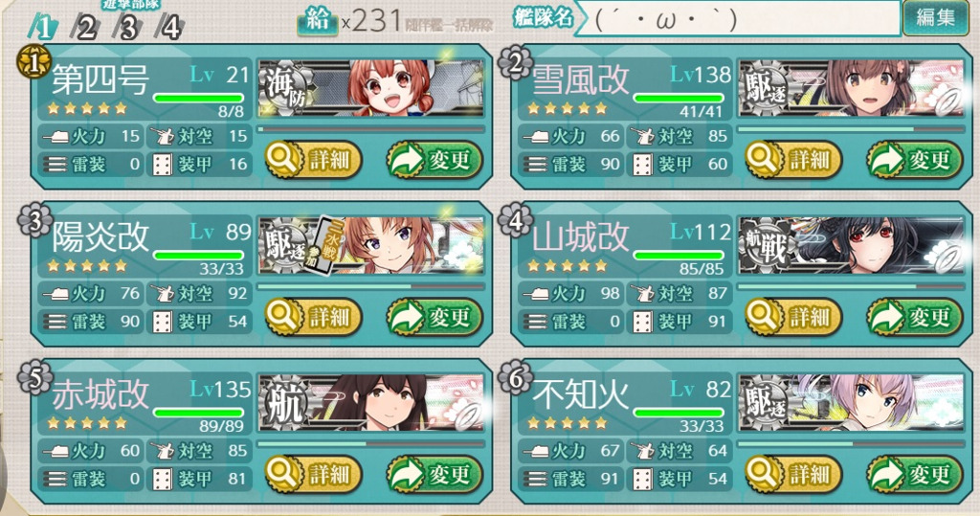The width and height of the screenshot is (980, 516).
Task: Click the fleet name text field
Action: (739, 19)
